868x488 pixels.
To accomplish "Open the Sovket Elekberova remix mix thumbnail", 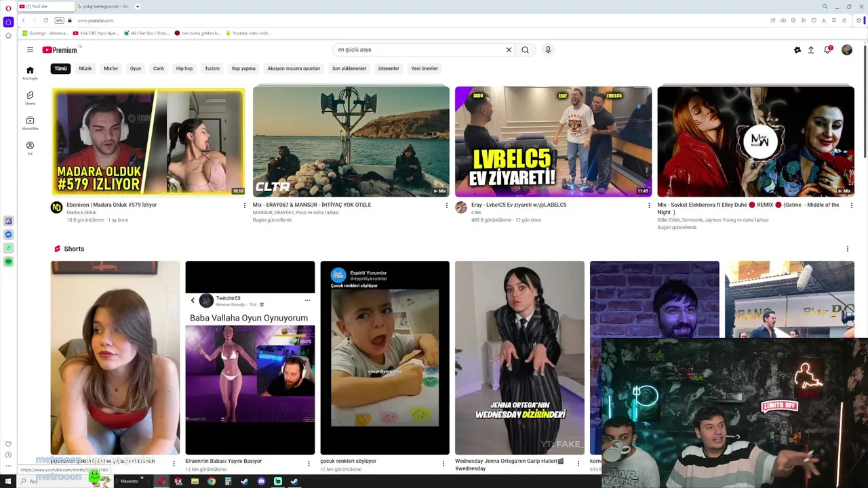I will pos(755,142).
